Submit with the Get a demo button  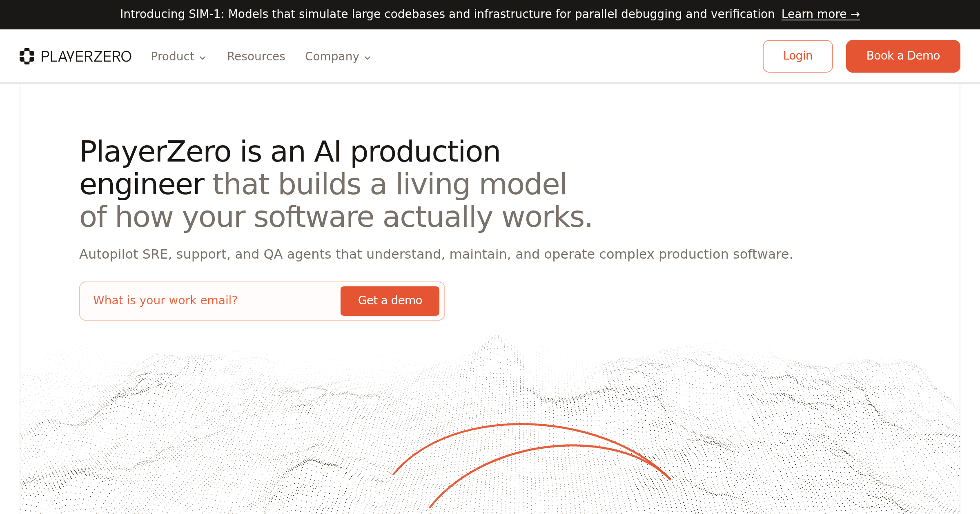[390, 301]
